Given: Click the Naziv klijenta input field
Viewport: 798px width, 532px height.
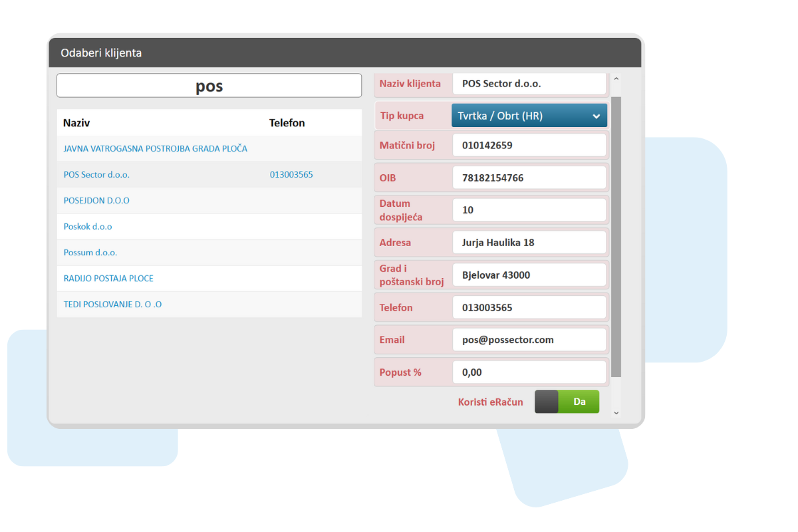Looking at the screenshot, I should 529,84.
